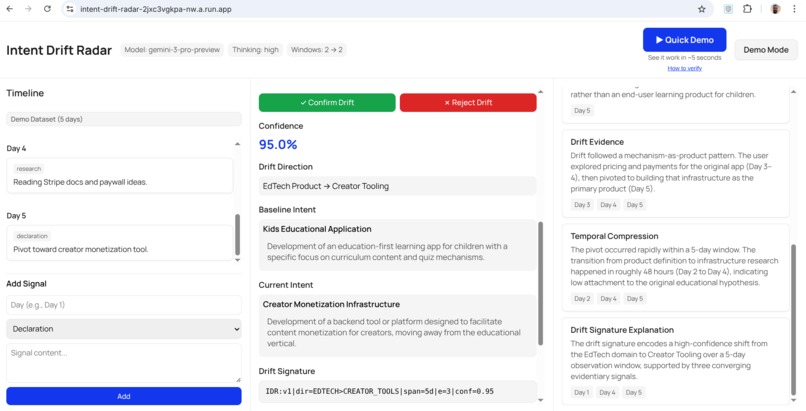Image resolution: width=806 pixels, height=411 pixels.
Task: Select the Kids Educational Application baseline card
Action: [x=397, y=245]
